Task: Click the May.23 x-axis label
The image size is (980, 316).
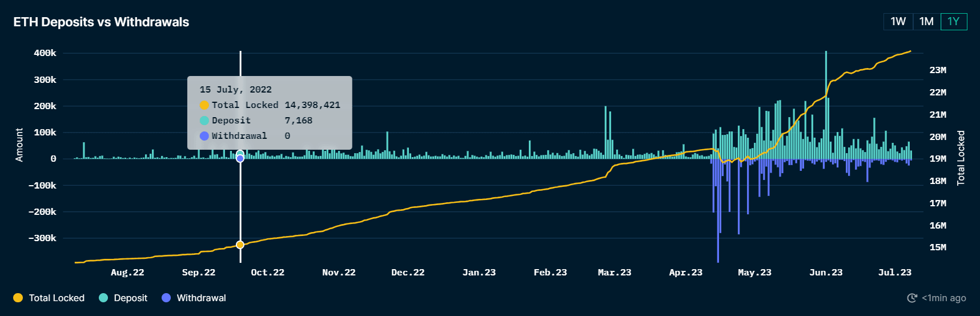Action: (754, 273)
